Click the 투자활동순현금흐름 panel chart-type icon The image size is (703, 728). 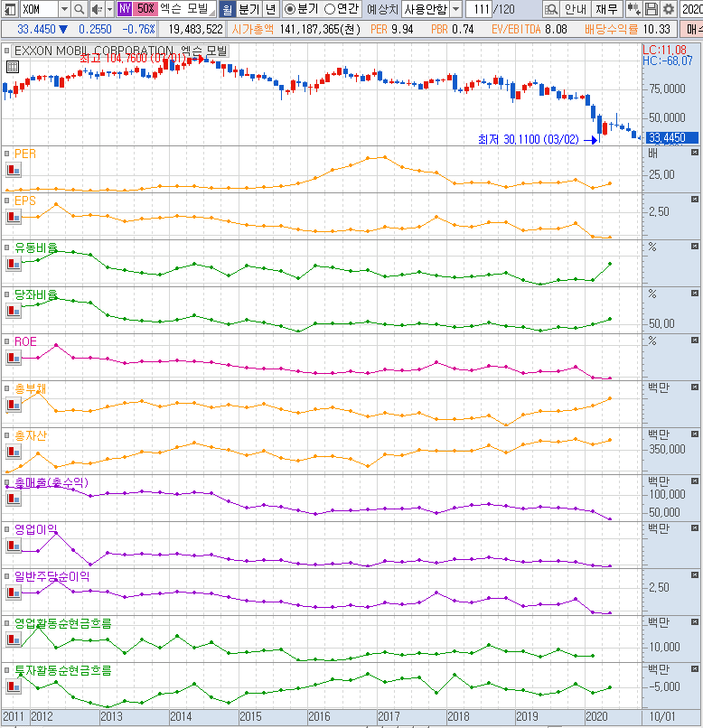pyautogui.click(x=14, y=686)
